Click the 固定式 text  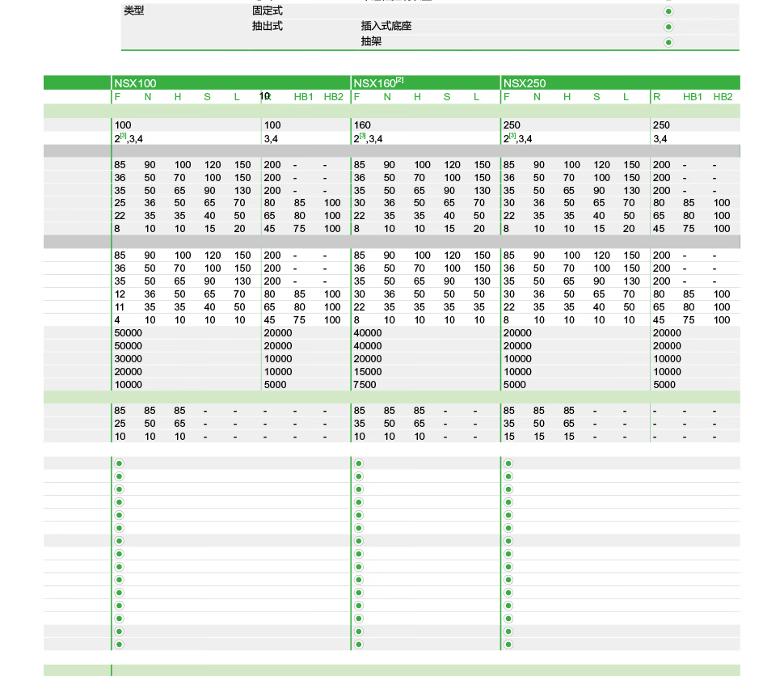tap(268, 11)
